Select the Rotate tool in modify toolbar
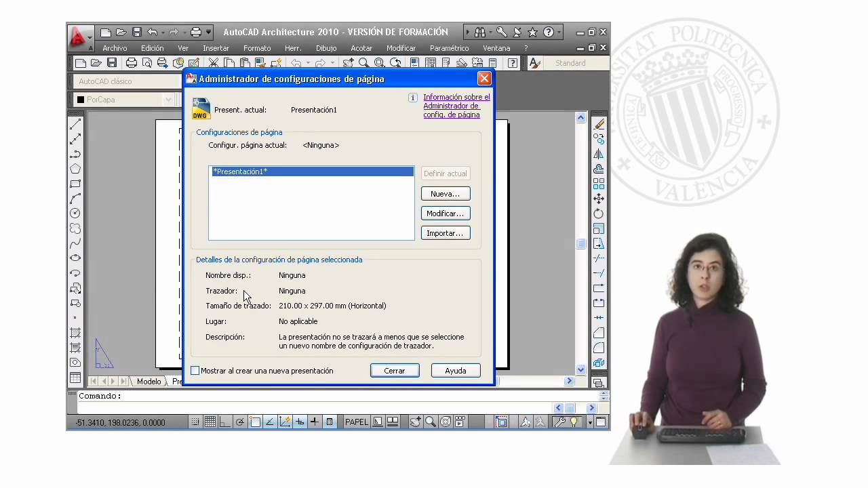Screen dimensions: 868x488 click(599, 213)
